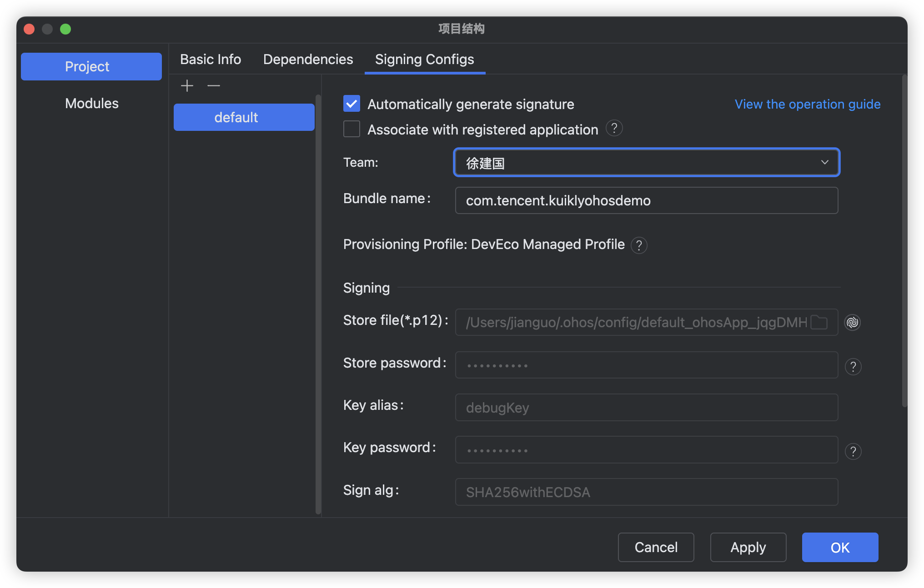924x588 pixels.
Task: Click help icon next to Provisioning Profile
Action: (638, 245)
